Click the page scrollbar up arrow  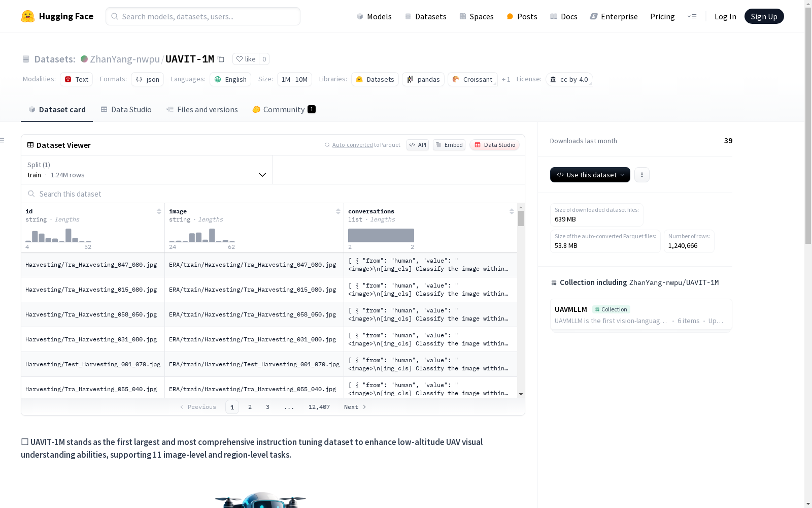pyautogui.click(x=808, y=4)
